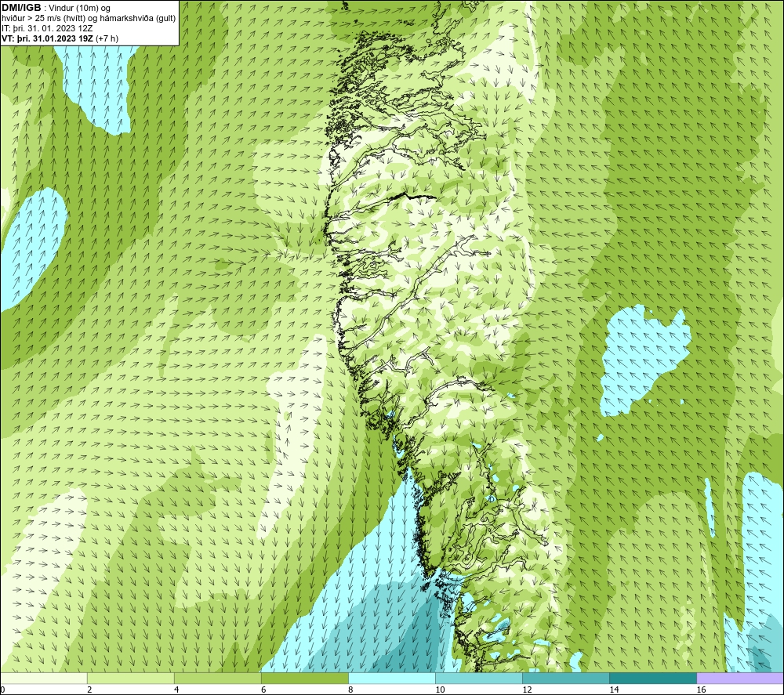
Task: Click the scale label 4
Action: coord(176,690)
